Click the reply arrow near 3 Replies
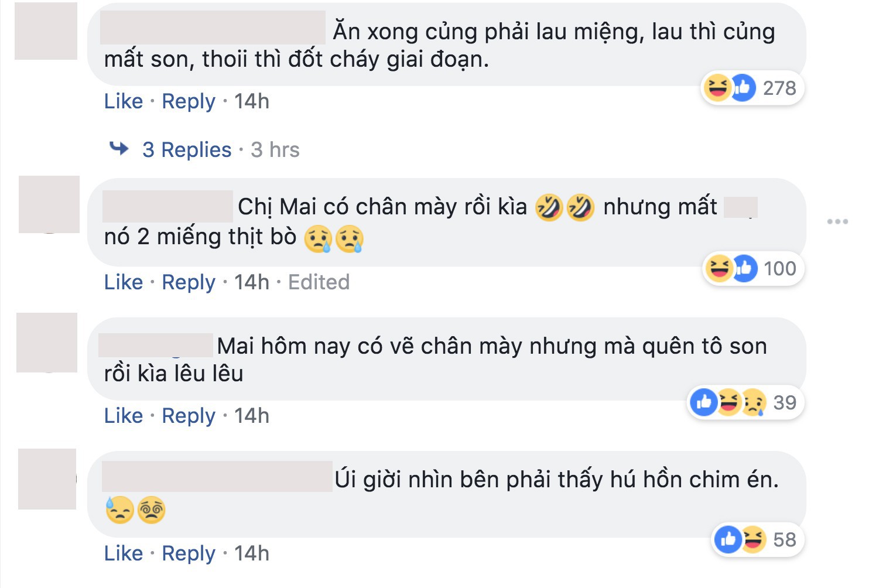Screen dimensions: 869x588 click(121, 149)
